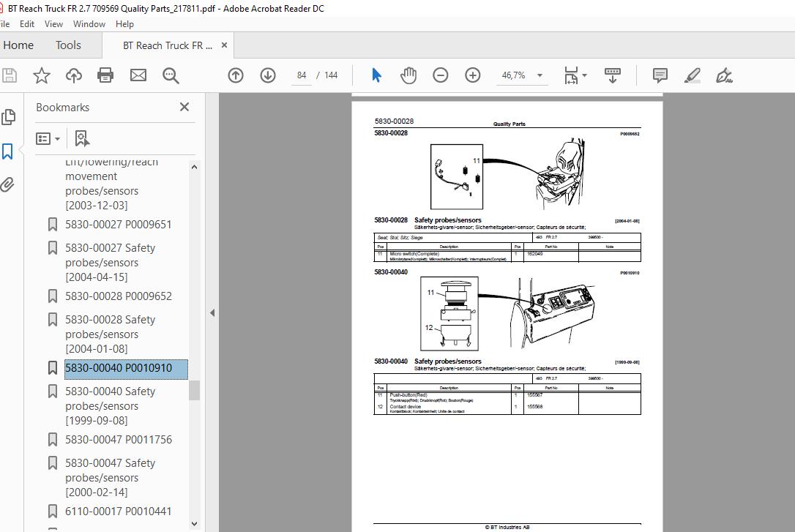Open bookmark 5830-00028 Safety probes/sensors [2004-01-08]
This screenshot has height=532, width=795.
tap(110, 334)
